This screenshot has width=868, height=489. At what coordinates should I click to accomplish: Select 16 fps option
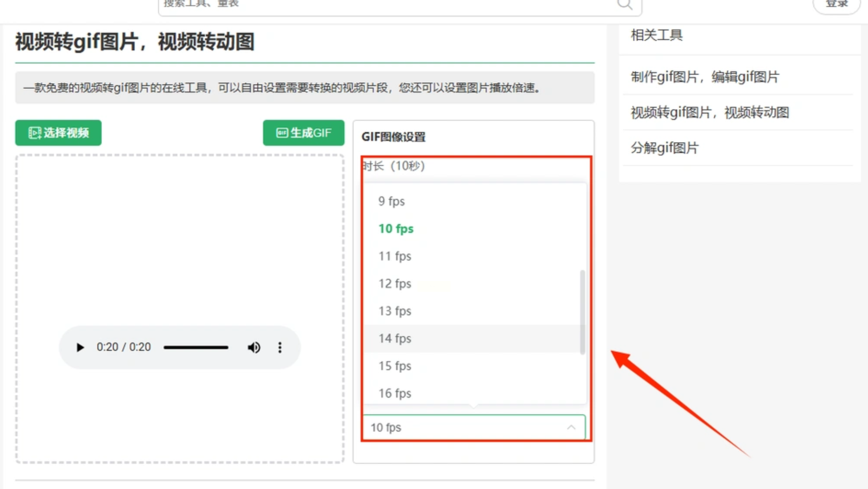click(394, 393)
